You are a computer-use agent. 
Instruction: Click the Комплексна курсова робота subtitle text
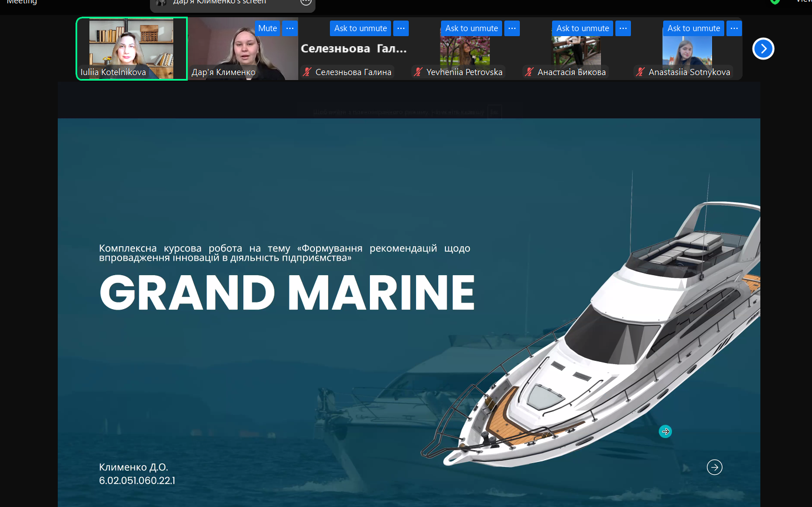[x=284, y=253]
